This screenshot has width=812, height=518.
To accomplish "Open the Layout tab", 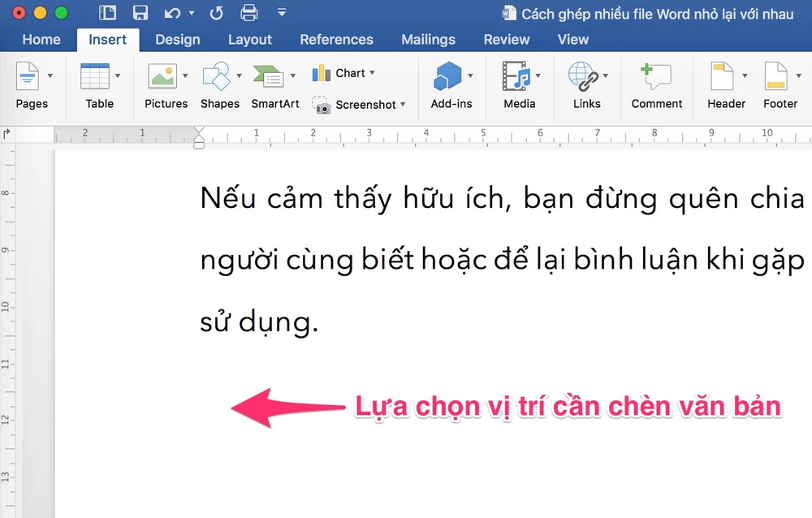I will point(249,39).
